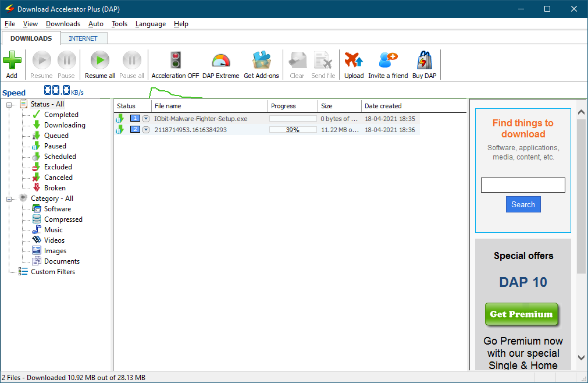
Task: Select Software category filter
Action: (58, 210)
